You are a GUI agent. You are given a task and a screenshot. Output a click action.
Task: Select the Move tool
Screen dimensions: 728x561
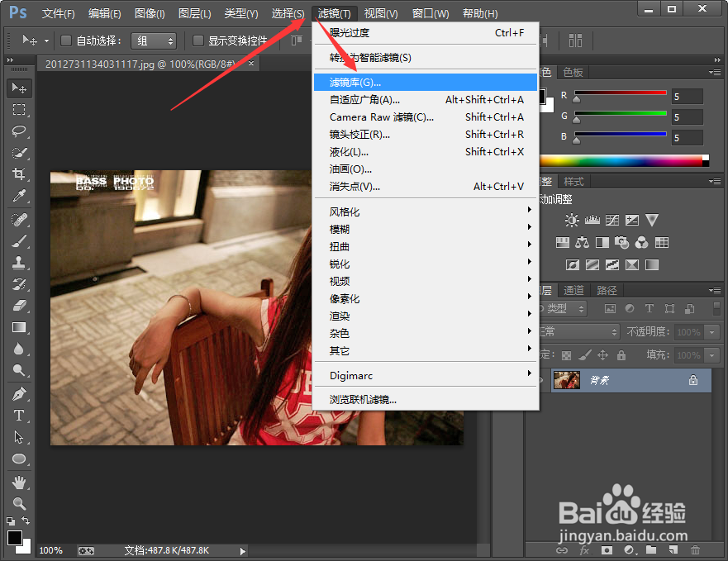(x=20, y=88)
